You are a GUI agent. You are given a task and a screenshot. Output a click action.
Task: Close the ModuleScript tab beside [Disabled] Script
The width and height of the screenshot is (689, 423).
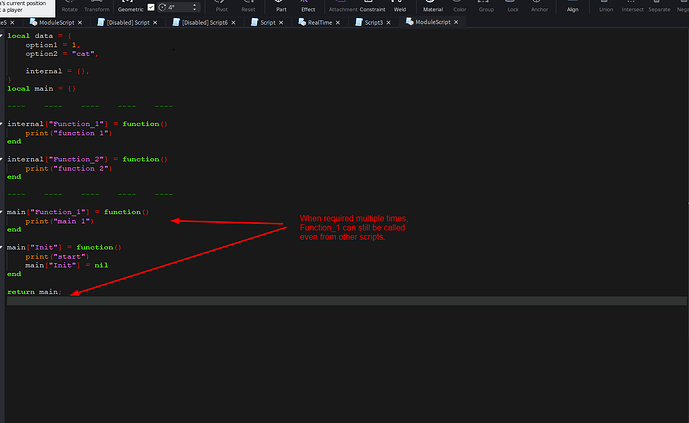coord(80,22)
